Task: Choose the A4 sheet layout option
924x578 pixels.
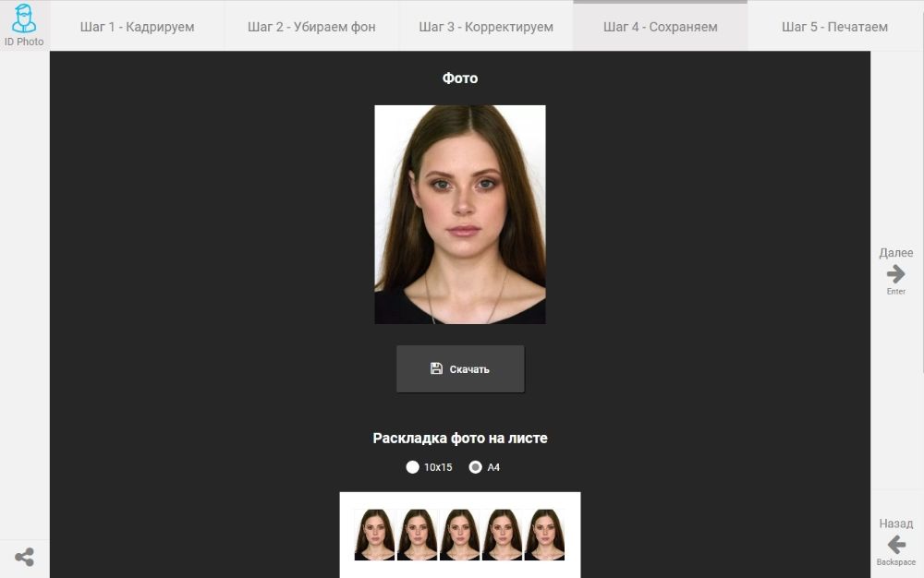Action: pyautogui.click(x=476, y=467)
